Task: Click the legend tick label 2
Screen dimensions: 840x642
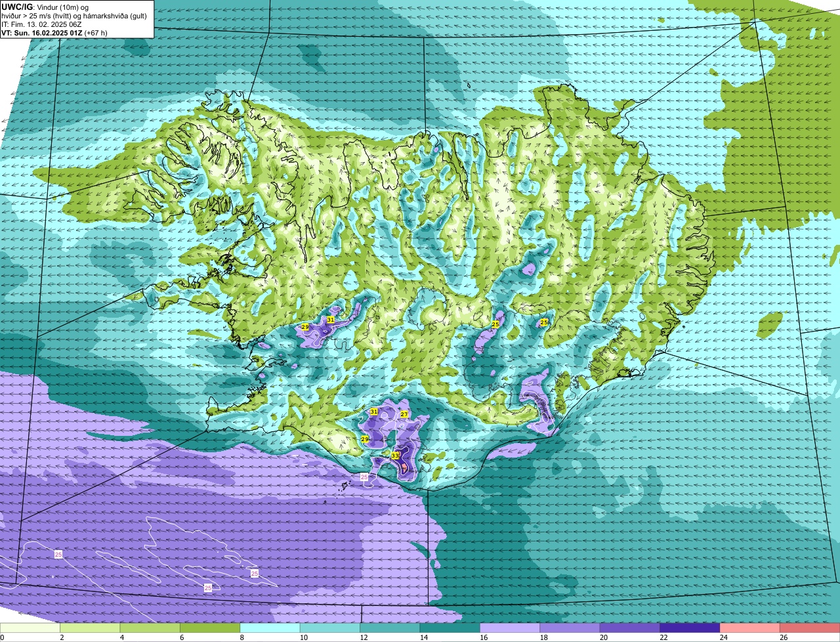Action: click(x=61, y=637)
